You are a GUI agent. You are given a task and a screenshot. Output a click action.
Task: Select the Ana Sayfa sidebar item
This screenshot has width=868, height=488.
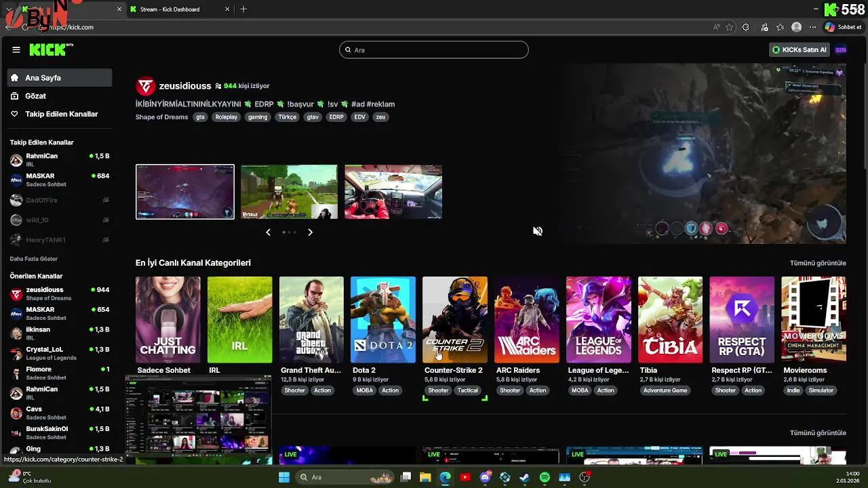[x=60, y=78]
